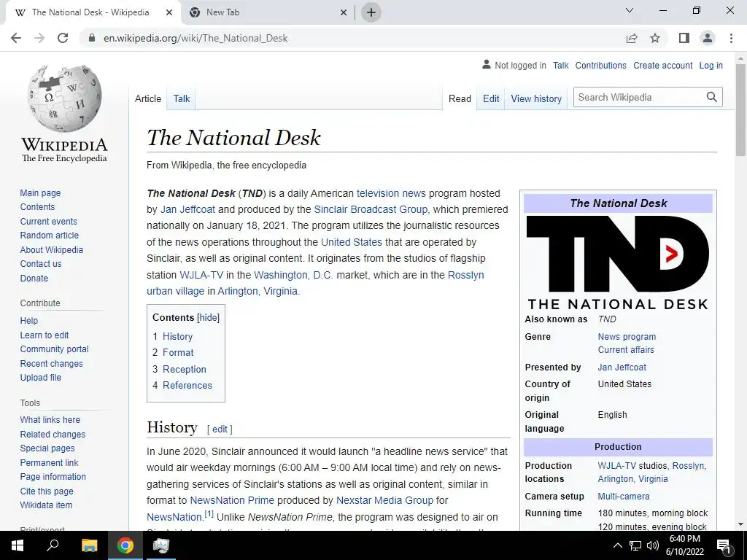Click Chrome icon in taskbar
This screenshot has width=747, height=560.
click(x=125, y=545)
